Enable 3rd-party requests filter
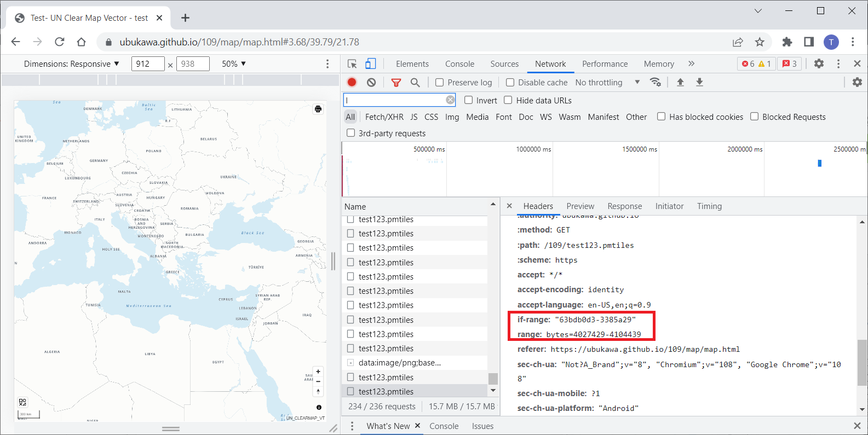Image resolution: width=868 pixels, height=435 pixels. click(x=350, y=133)
